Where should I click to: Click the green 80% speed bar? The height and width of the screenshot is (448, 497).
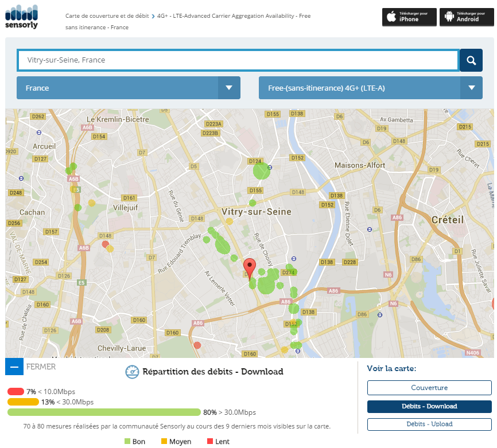(x=104, y=412)
